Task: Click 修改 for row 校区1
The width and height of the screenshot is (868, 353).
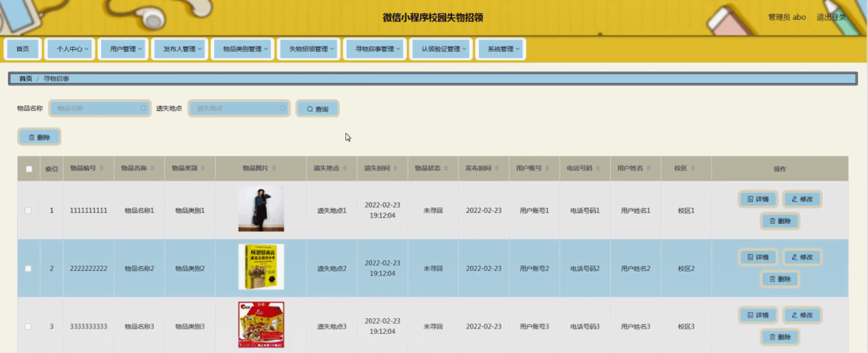Action: (802, 199)
